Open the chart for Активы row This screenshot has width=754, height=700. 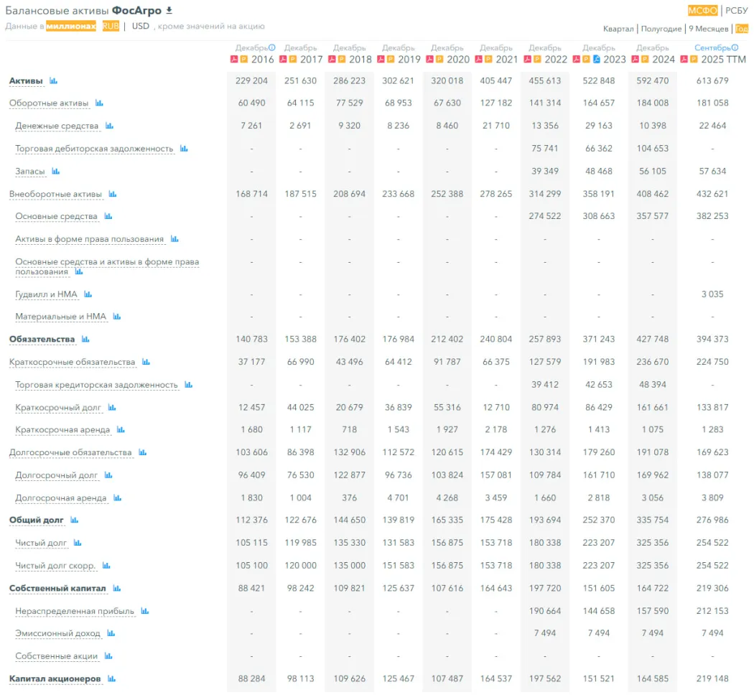click(54, 81)
